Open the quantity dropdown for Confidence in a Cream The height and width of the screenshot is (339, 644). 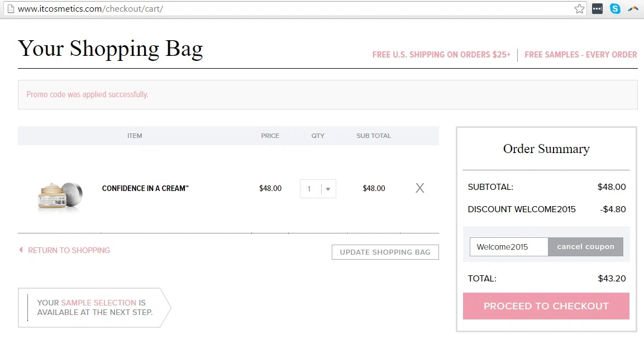(x=318, y=189)
